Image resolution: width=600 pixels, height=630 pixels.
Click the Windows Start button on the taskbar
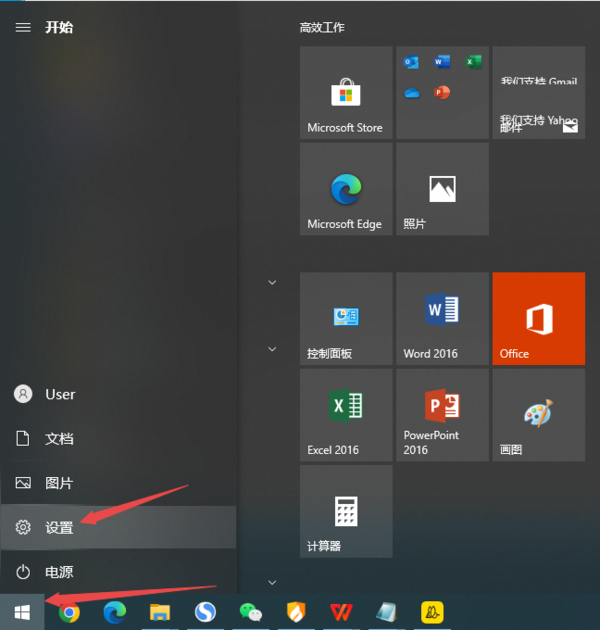click(x=22, y=611)
